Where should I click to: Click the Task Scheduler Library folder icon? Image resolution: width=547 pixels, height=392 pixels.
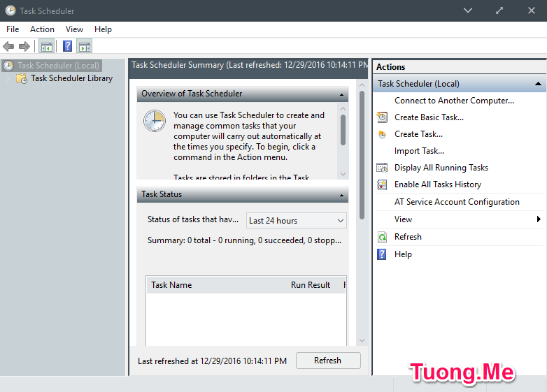pyautogui.click(x=22, y=78)
